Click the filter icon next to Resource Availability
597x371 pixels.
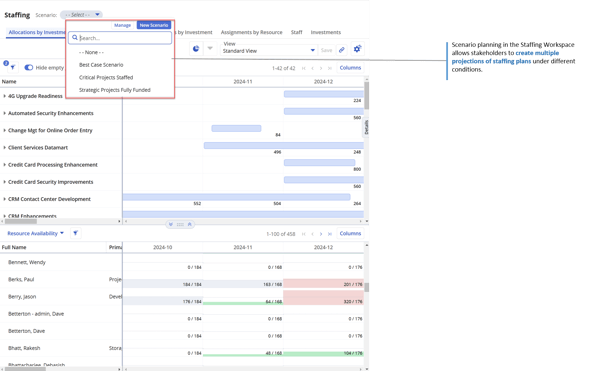(x=75, y=233)
